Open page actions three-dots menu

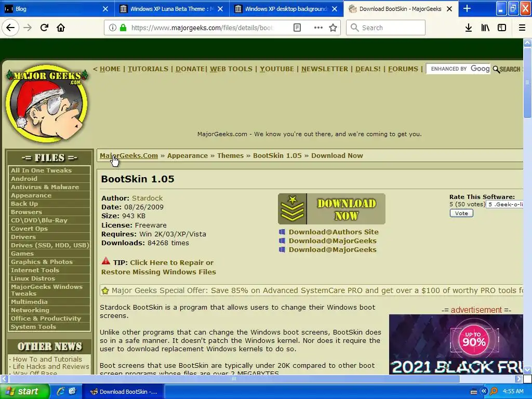point(318,28)
